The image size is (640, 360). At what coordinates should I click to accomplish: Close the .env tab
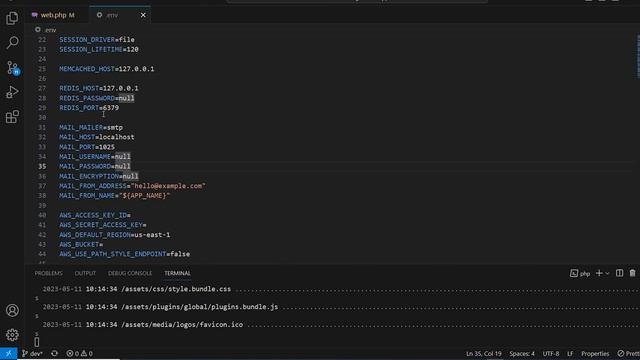tap(143, 15)
